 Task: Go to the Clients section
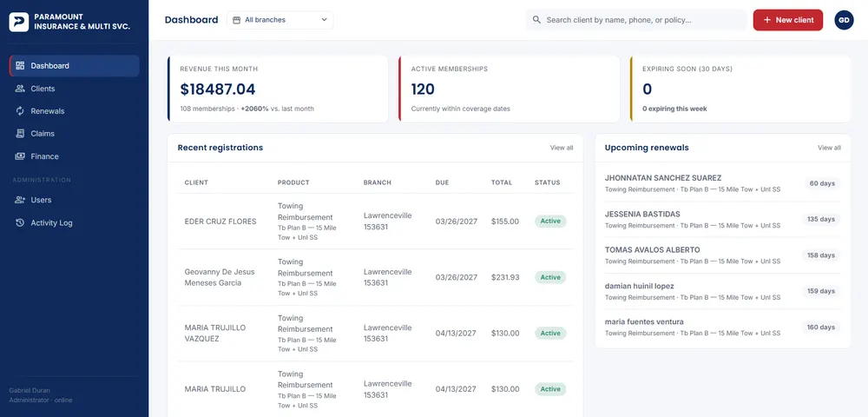(74, 89)
